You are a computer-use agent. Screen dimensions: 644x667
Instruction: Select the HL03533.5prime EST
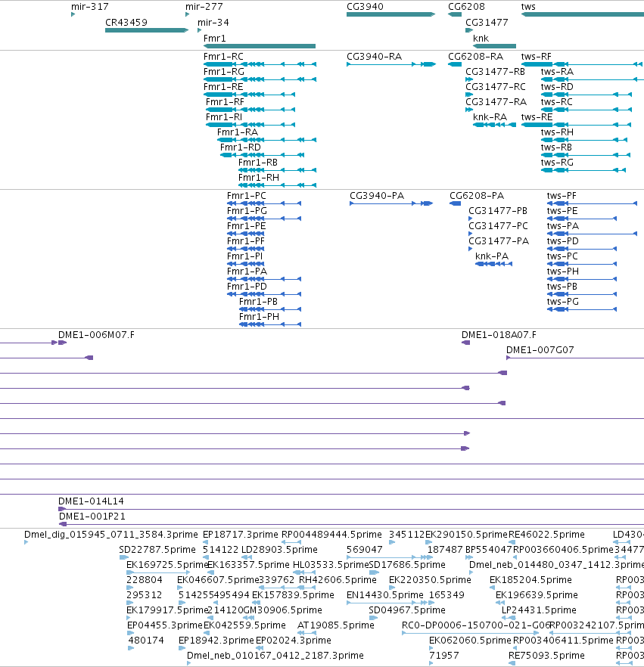304,572
